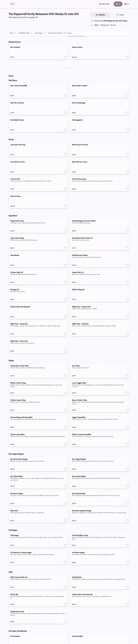Add Peppermill Combo with plus icon

[x=65, y=230]
